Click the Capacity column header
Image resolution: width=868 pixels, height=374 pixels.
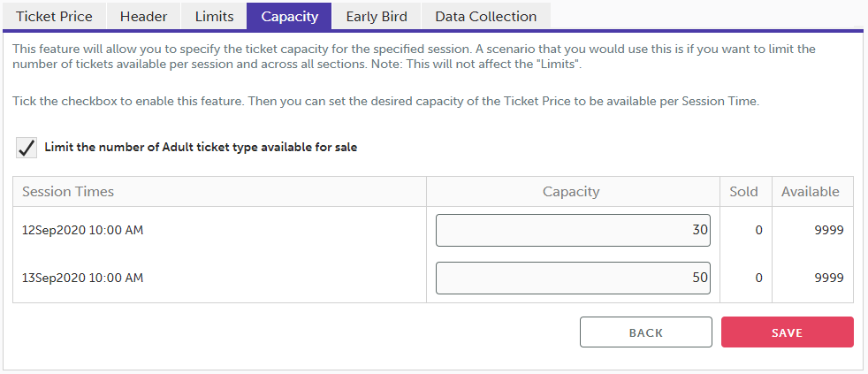coord(571,192)
